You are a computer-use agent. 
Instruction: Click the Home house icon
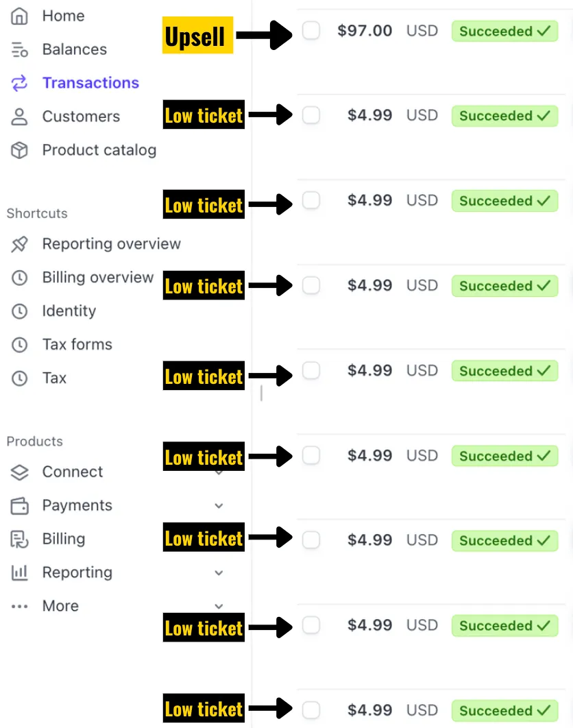[x=19, y=16]
